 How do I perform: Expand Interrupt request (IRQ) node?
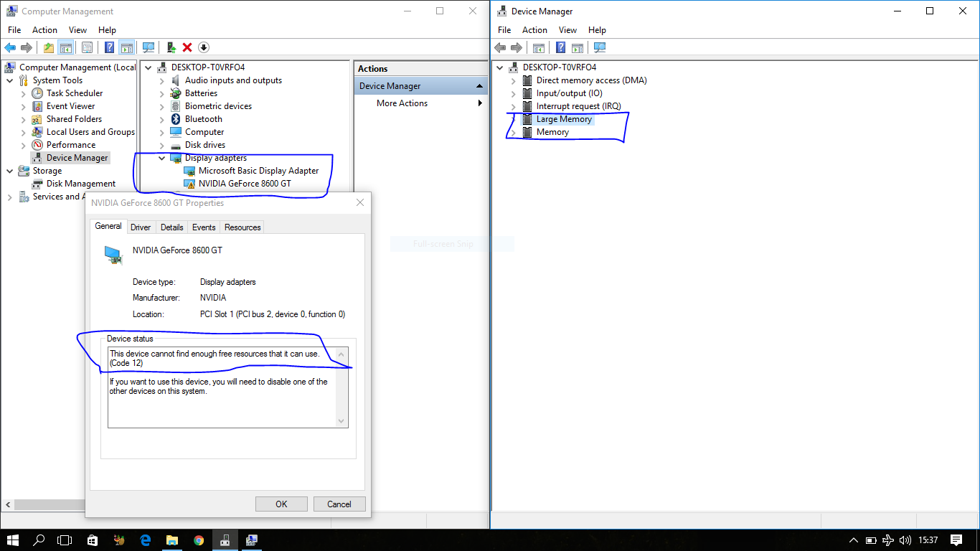513,106
